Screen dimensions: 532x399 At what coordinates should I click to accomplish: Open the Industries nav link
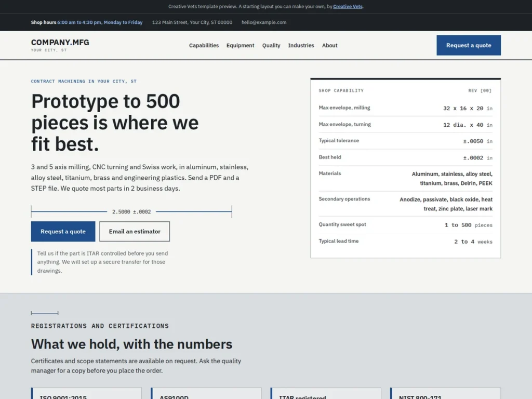pyautogui.click(x=301, y=46)
